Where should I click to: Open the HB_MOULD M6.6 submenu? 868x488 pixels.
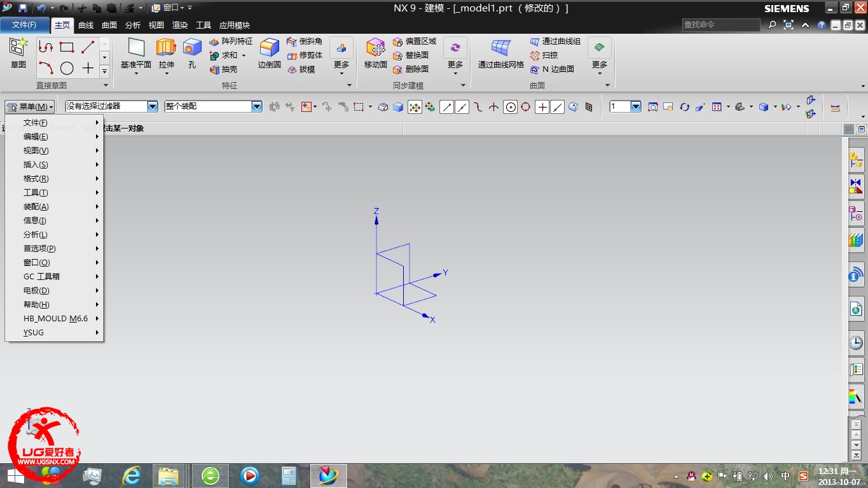point(54,319)
